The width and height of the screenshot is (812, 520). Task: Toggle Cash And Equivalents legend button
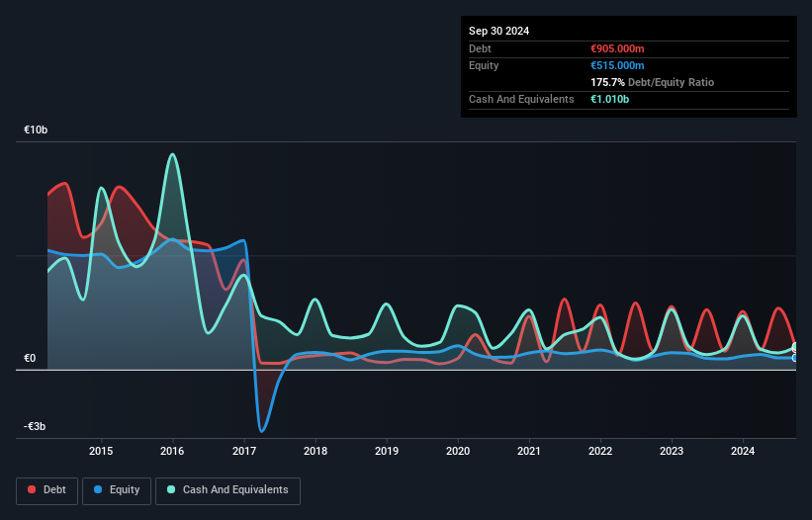click(227, 490)
